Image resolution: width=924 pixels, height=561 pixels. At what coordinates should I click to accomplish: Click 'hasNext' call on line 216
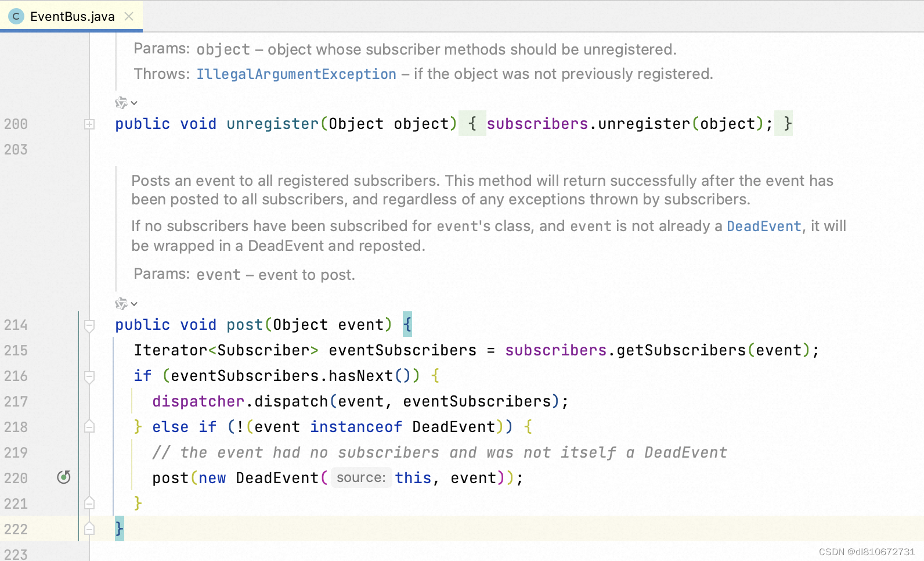pos(360,376)
